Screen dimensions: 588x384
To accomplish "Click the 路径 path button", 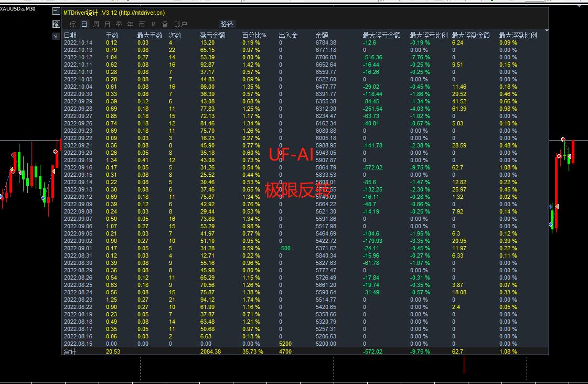I will point(227,24).
